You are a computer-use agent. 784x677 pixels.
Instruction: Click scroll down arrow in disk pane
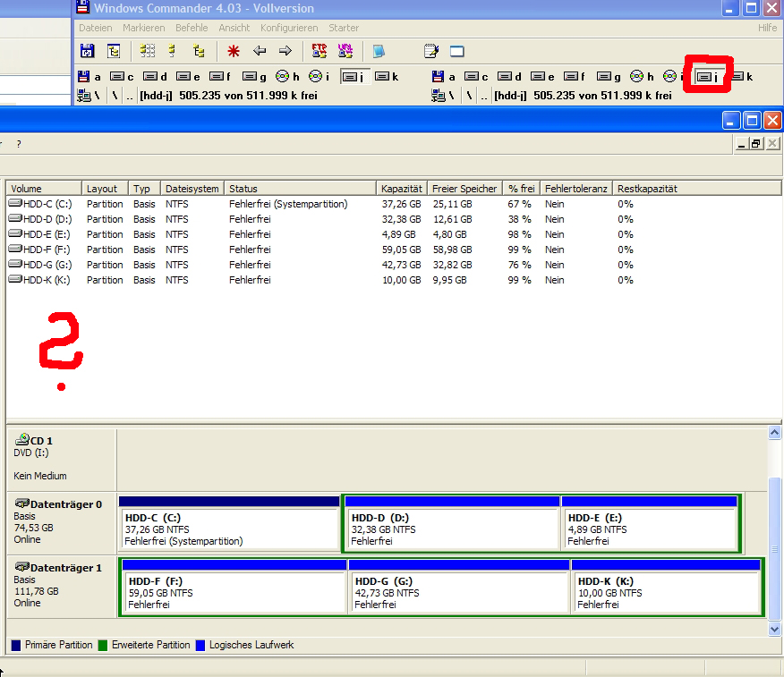tap(775, 630)
